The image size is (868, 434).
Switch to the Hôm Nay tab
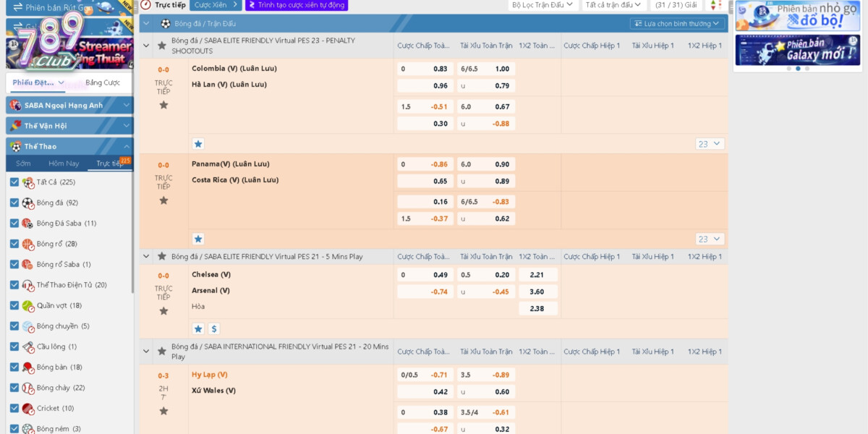(64, 163)
